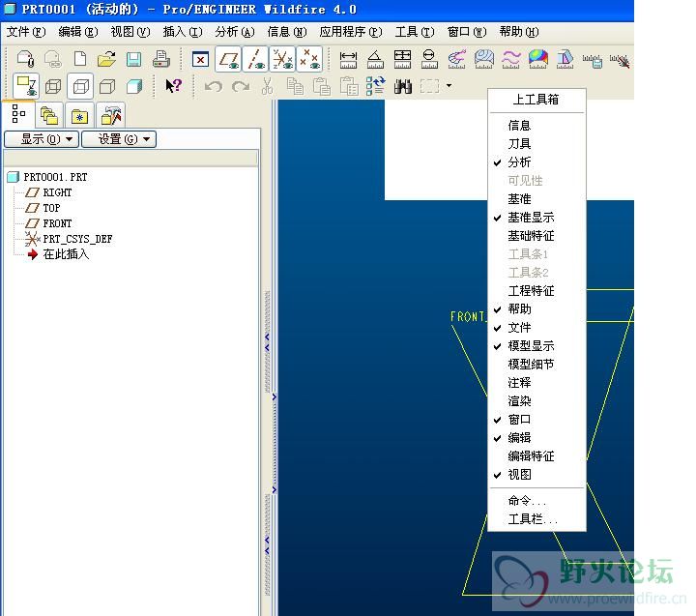Toggle datum plane display icon
The height and width of the screenshot is (616, 696).
point(228,59)
